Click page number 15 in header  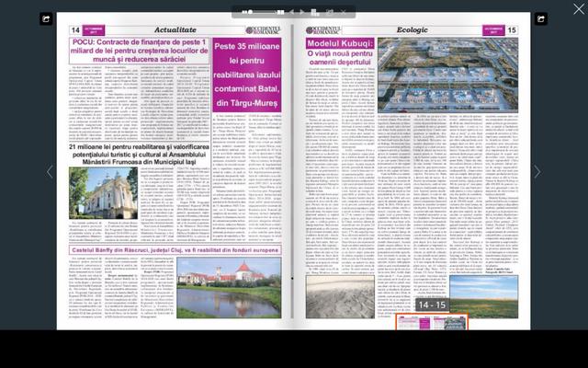click(512, 30)
